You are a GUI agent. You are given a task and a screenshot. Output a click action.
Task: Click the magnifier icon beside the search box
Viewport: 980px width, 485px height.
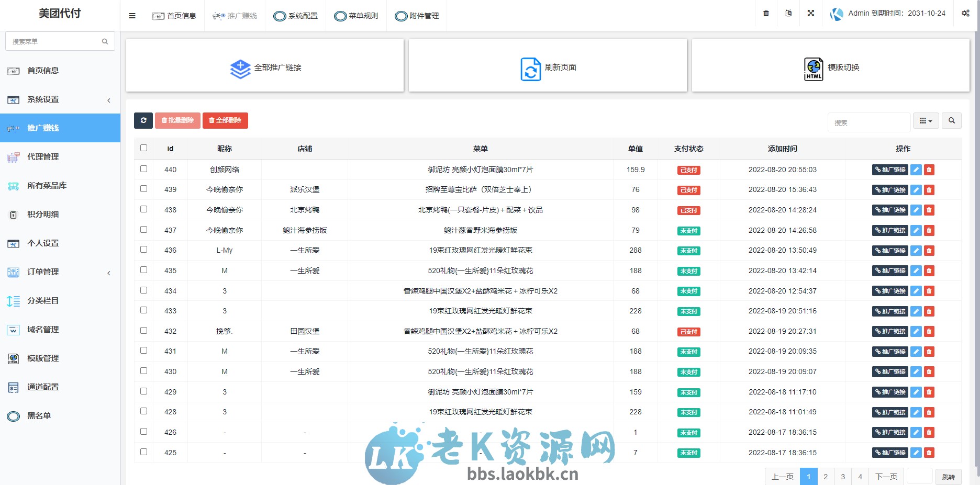(952, 120)
